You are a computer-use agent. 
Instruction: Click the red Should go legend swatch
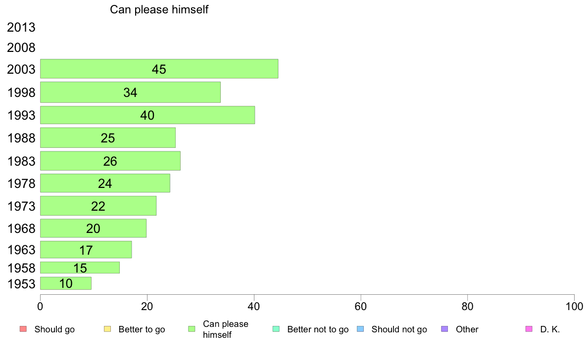click(23, 329)
